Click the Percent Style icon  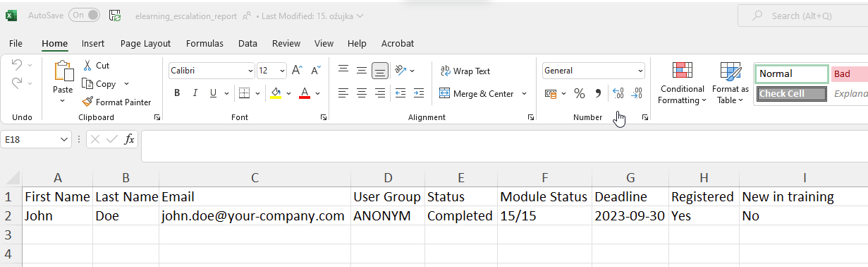(x=580, y=93)
